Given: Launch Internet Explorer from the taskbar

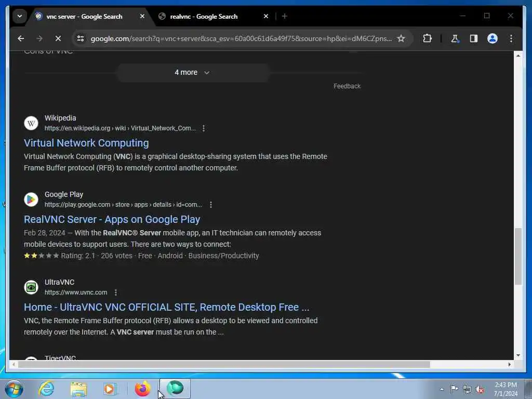Looking at the screenshot, I should pos(46,389).
